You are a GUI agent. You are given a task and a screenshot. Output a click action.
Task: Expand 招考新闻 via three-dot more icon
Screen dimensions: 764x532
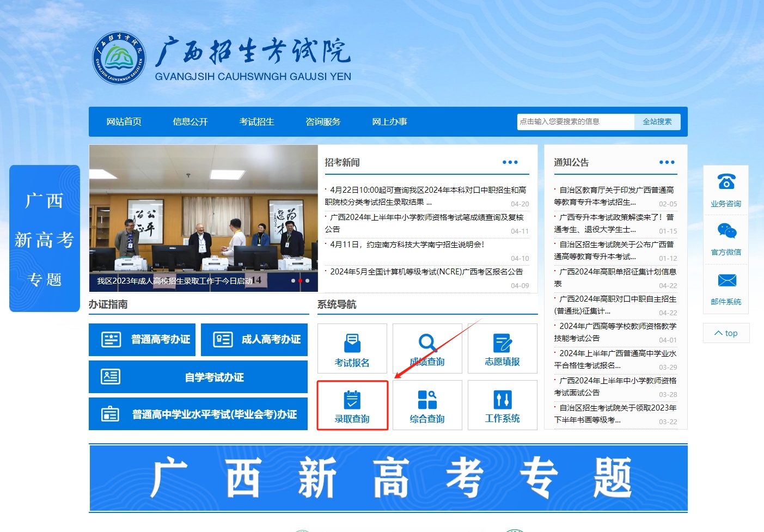click(510, 162)
